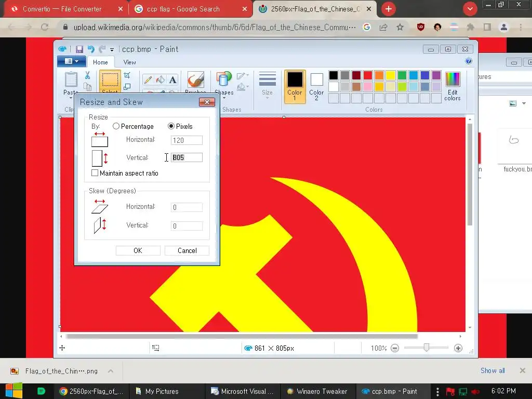Image resolution: width=532 pixels, height=399 pixels.
Task: Switch to Convertio File Converter tab
Action: 62,9
